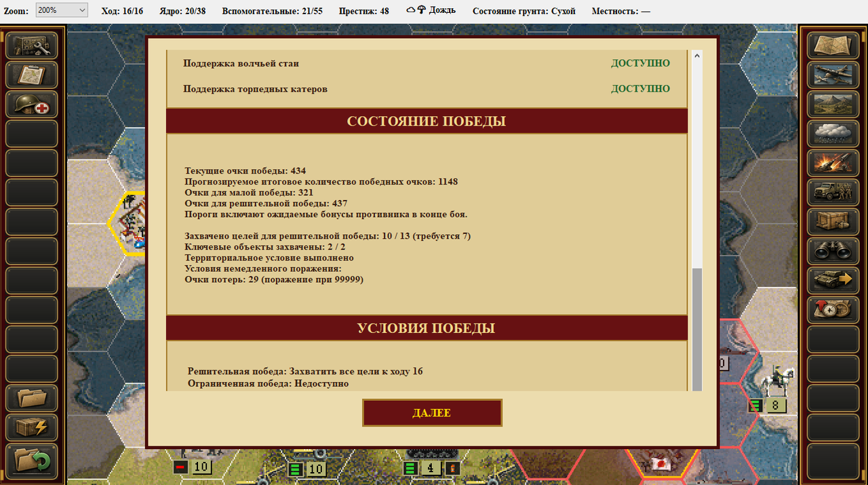Click the 'Ядро: 20/38' status text

[182, 11]
